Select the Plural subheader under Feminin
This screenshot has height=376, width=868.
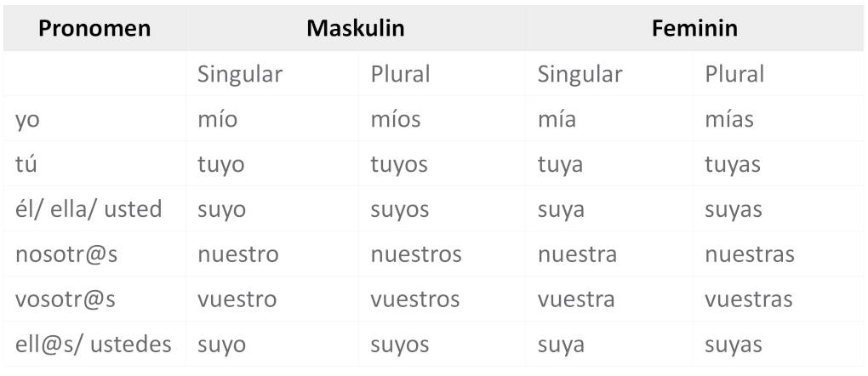(x=734, y=74)
